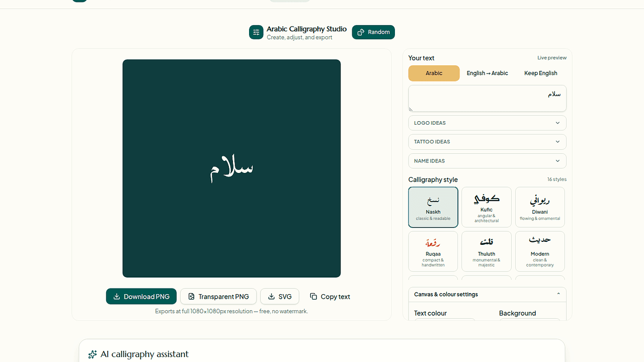Viewport: 644px width, 362px height.
Task: Click the calligraphy preview canvas
Action: pyautogui.click(x=231, y=168)
